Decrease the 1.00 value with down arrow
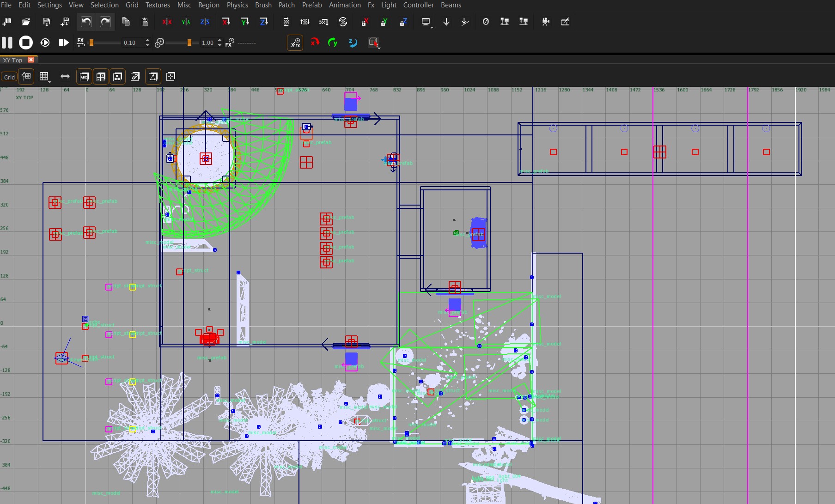This screenshot has height=504, width=835. [219, 45]
